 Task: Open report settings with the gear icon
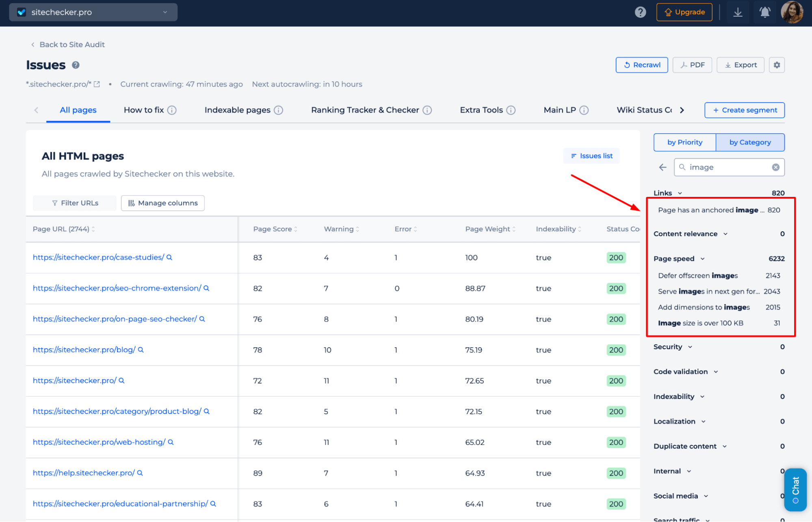(x=777, y=65)
